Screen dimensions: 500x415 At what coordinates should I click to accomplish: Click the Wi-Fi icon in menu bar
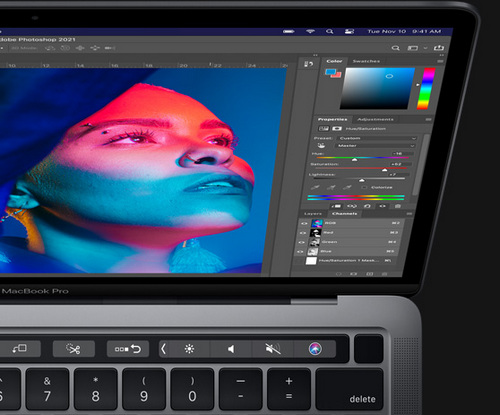pyautogui.click(x=310, y=31)
